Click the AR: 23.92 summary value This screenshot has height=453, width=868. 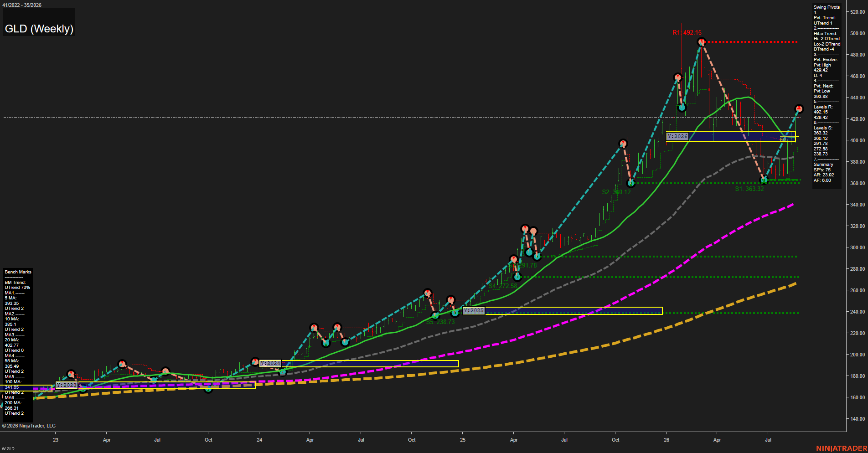click(x=824, y=175)
